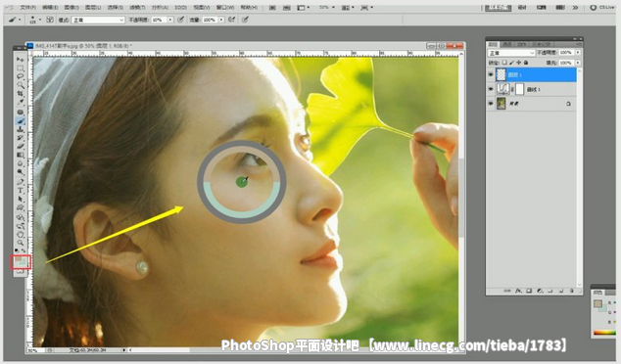621x364 pixels.
Task: Click the brush opacity value field
Action: [x=160, y=20]
